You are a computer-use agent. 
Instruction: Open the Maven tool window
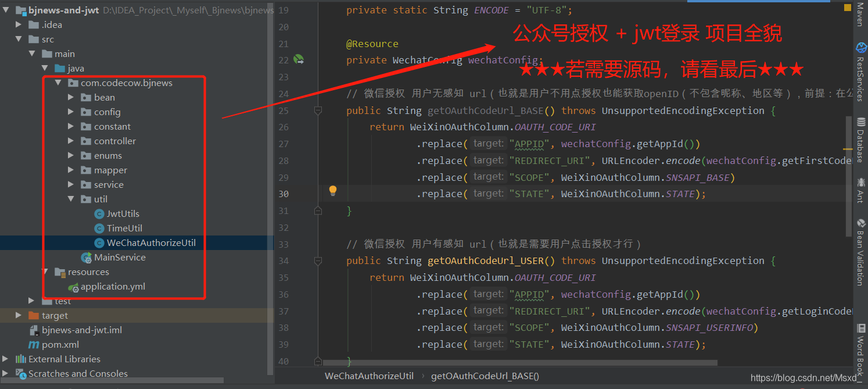860,15
